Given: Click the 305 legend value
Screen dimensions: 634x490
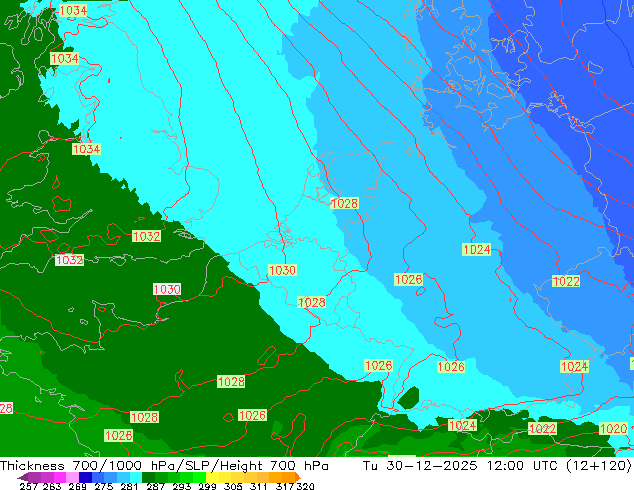Looking at the screenshot, I should pyautogui.click(x=233, y=486).
